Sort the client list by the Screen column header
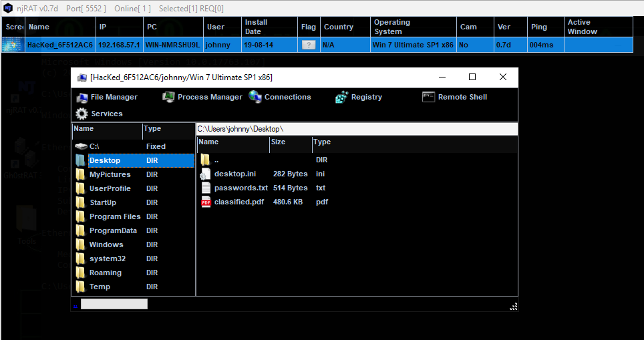The image size is (644, 340). 13,27
